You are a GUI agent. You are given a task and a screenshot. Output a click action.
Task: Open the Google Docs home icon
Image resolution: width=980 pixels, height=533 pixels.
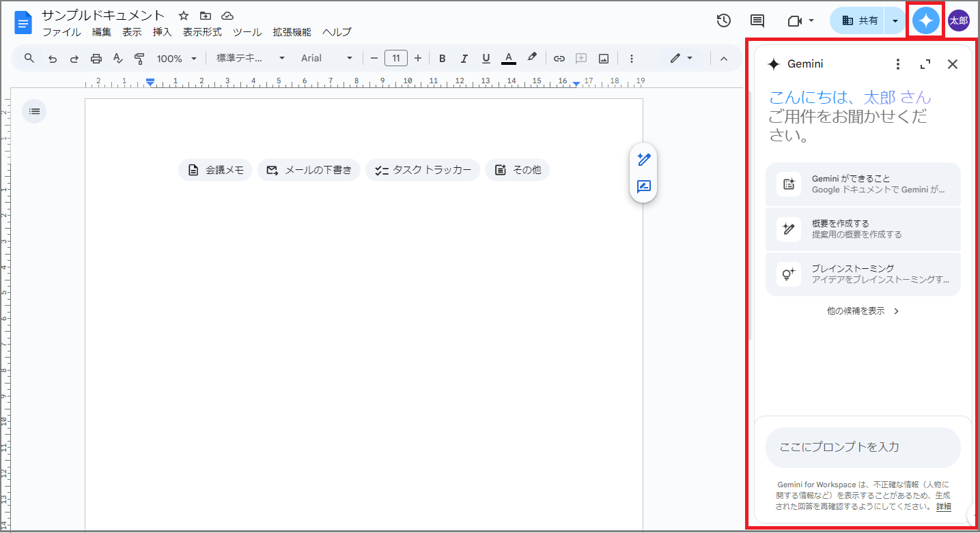click(x=23, y=23)
